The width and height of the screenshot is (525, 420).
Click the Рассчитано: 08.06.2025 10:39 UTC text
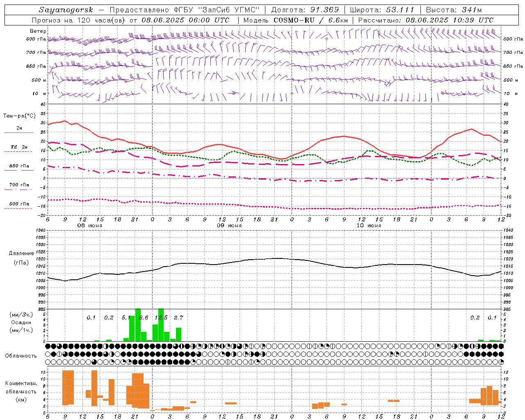click(426, 20)
